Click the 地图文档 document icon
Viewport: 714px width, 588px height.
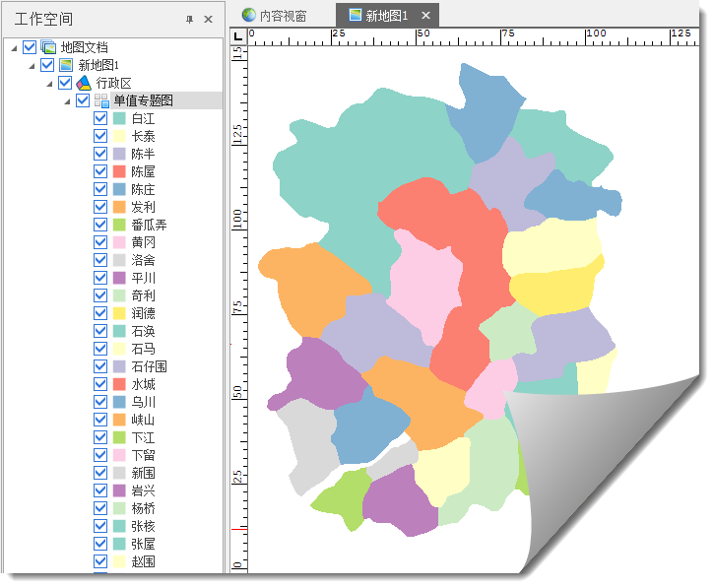(x=48, y=47)
